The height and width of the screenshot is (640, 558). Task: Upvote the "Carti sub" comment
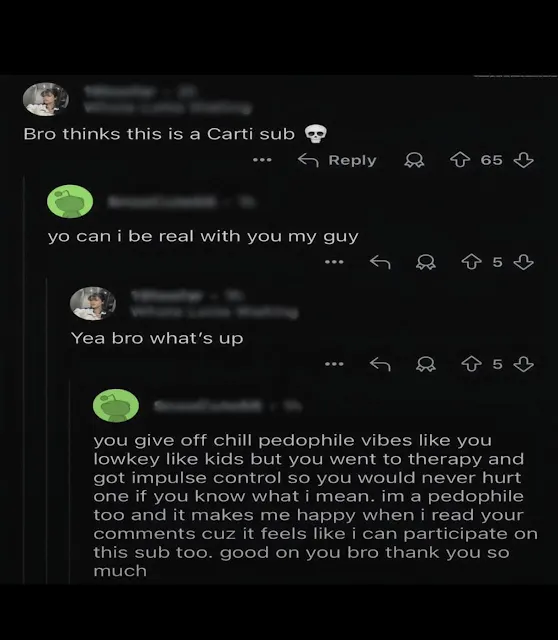pyautogui.click(x=460, y=160)
